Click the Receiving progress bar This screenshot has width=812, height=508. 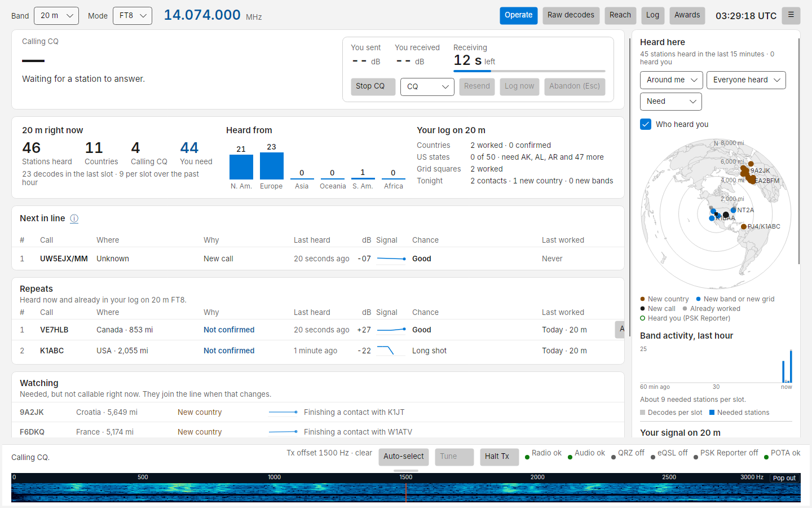[529, 71]
